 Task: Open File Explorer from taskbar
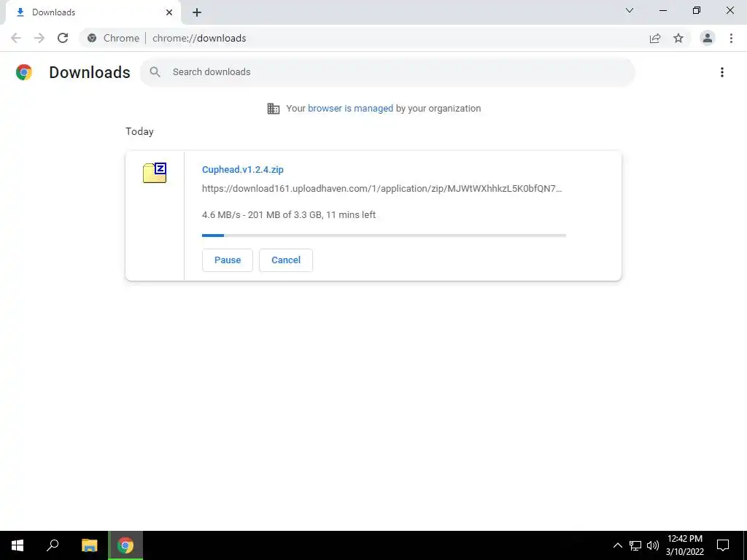coord(89,545)
